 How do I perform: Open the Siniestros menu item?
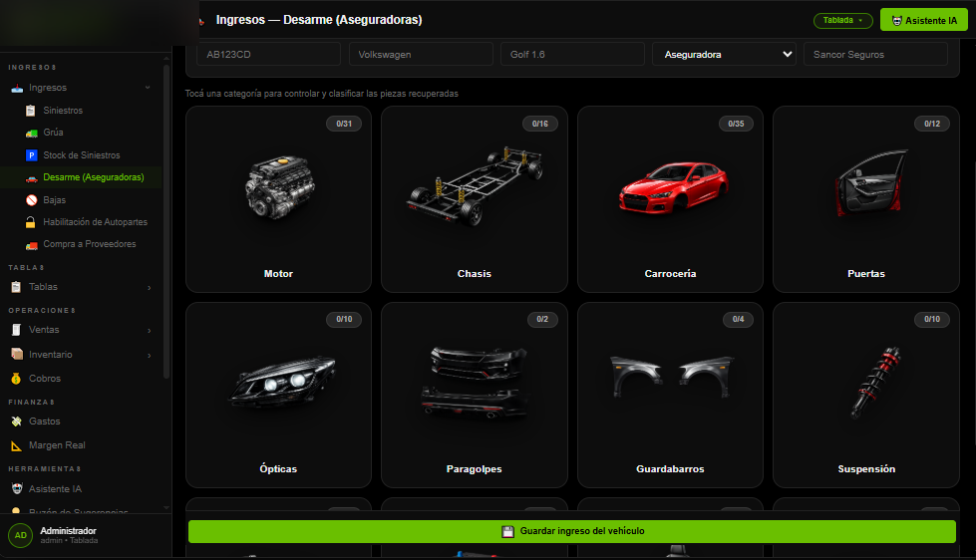pyautogui.click(x=63, y=111)
